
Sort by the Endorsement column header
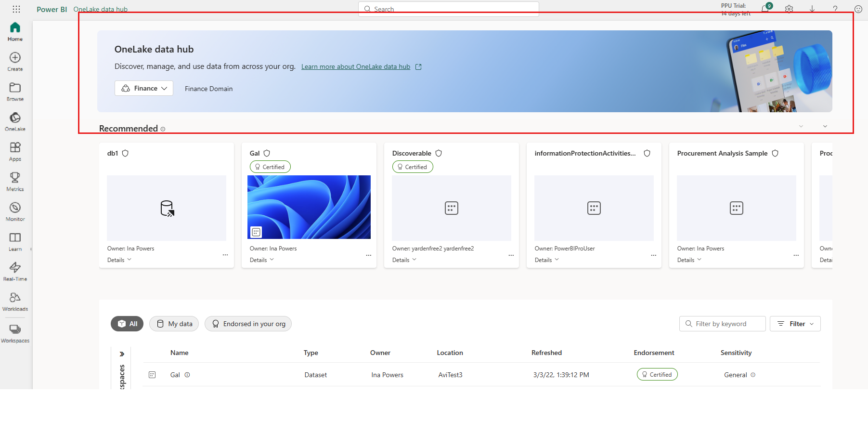654,353
